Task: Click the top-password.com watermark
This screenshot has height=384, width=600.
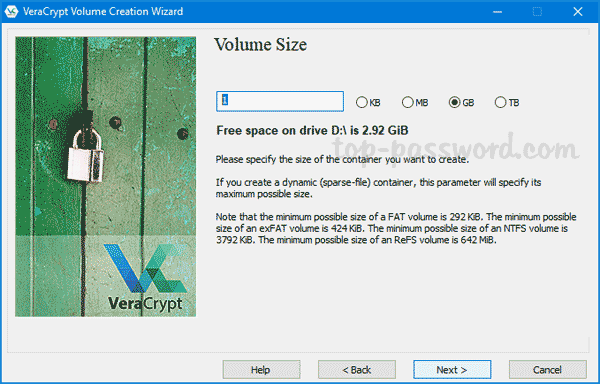Action: 455,147
